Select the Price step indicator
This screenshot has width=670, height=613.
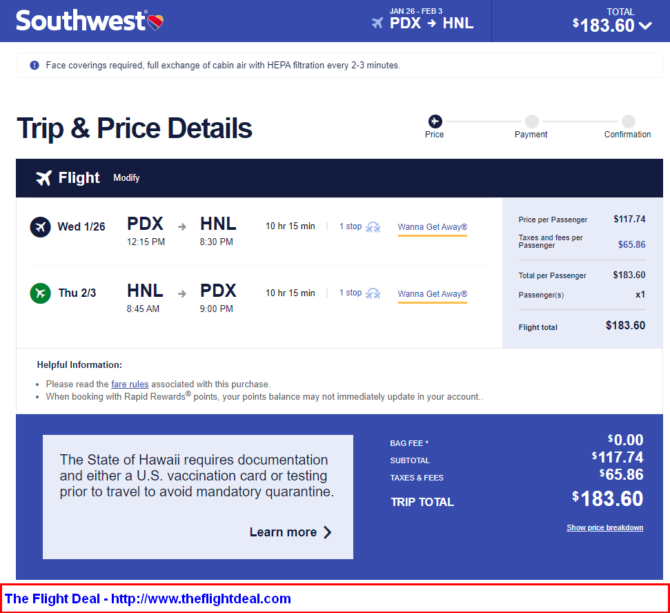[434, 121]
